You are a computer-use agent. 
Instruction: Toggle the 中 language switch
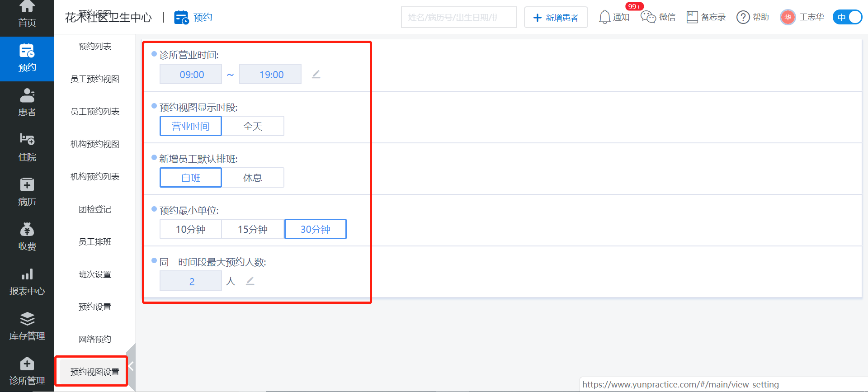tap(847, 17)
